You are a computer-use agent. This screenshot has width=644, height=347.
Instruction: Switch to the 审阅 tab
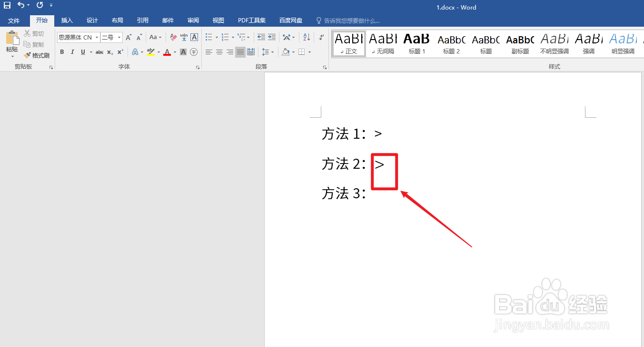coord(193,20)
